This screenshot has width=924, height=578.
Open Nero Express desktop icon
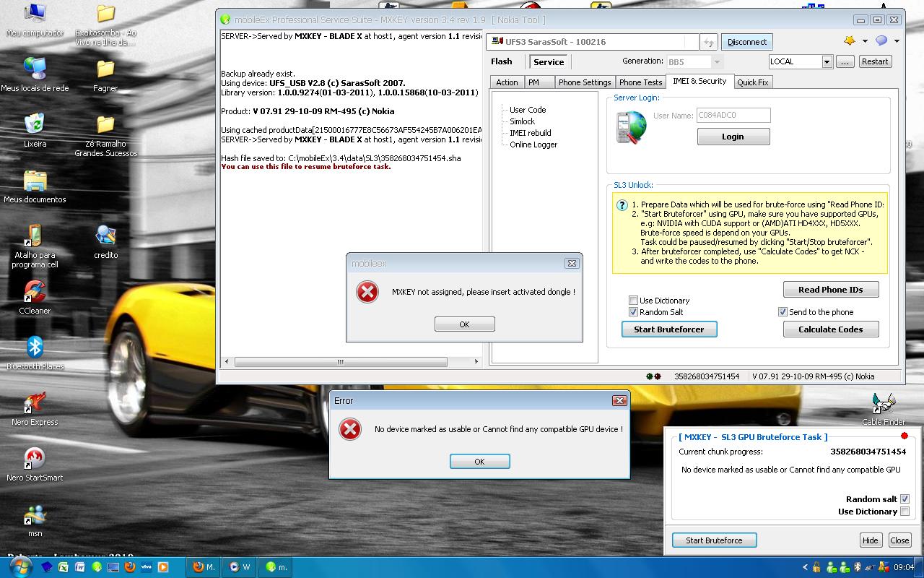[x=35, y=407]
